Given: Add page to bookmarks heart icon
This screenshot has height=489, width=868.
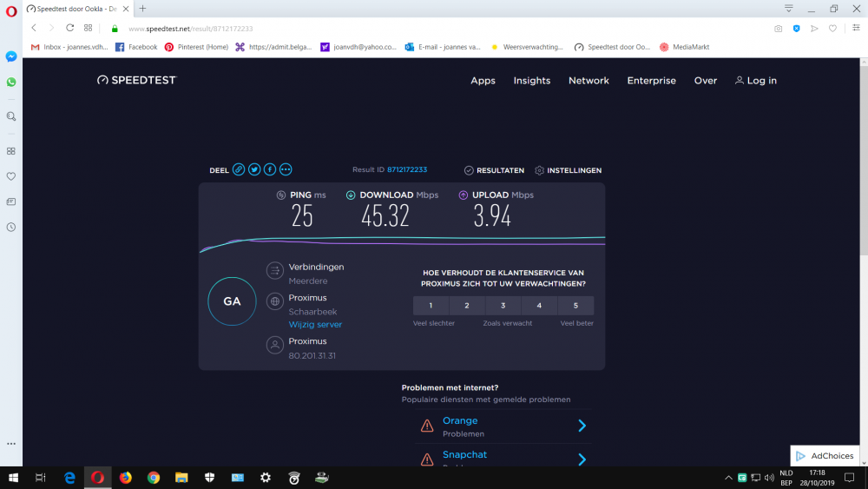Looking at the screenshot, I should coord(832,29).
